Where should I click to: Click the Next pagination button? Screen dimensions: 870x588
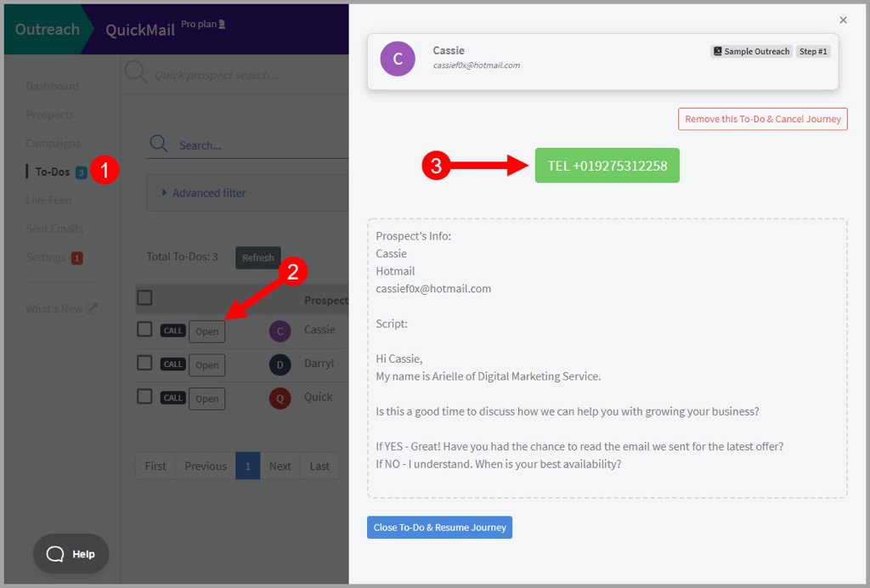tap(280, 466)
